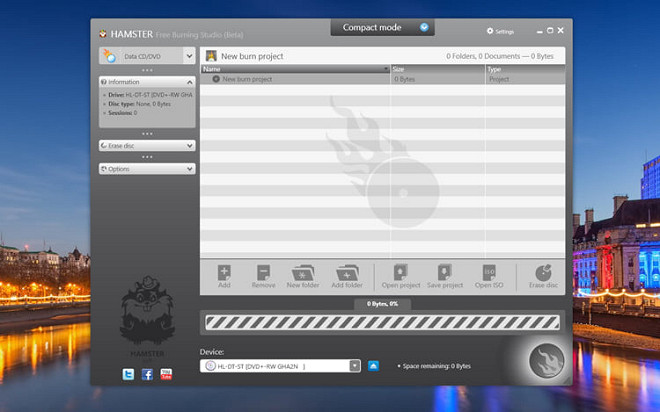The height and width of the screenshot is (412, 660).
Task: Click the disc capacity progress bar
Action: (382, 322)
